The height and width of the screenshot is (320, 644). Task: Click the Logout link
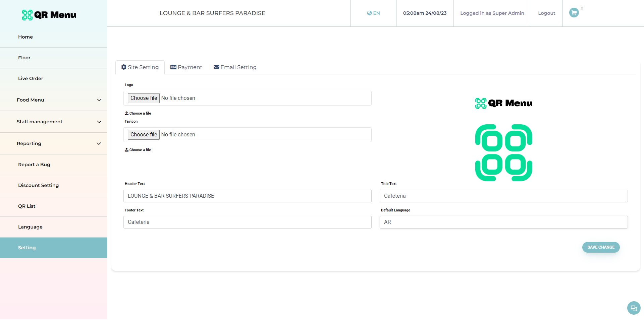point(546,13)
